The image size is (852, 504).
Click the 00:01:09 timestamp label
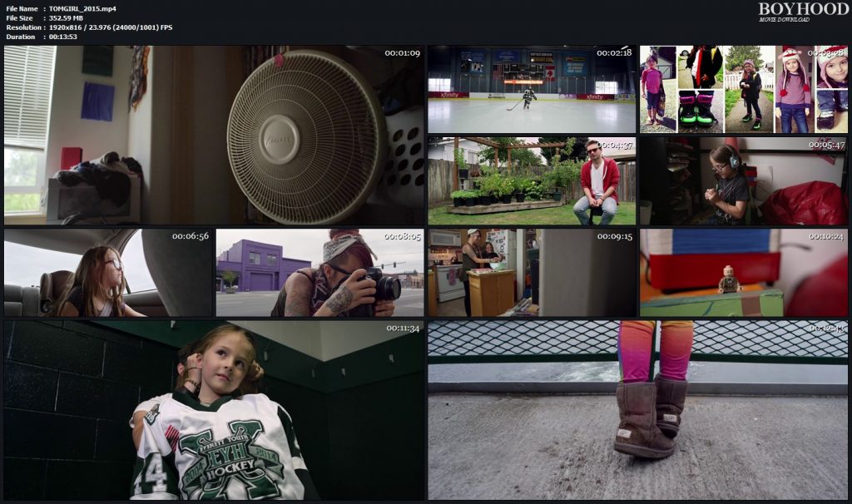403,53
